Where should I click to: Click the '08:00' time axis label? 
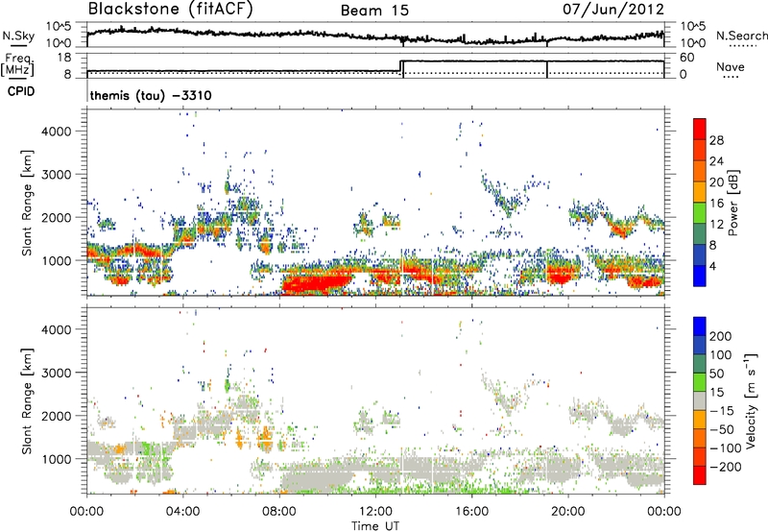point(279,512)
